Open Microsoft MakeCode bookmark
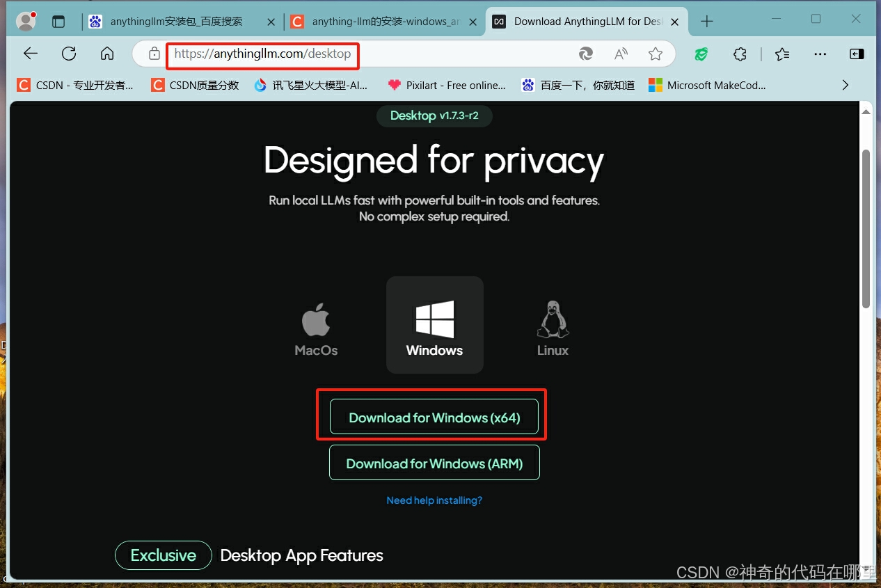This screenshot has height=588, width=881. tap(707, 85)
